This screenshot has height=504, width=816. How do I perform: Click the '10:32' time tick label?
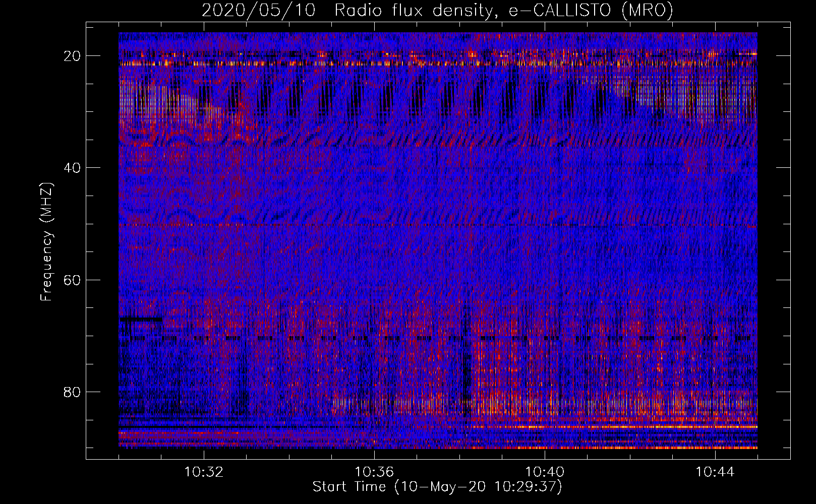[204, 472]
